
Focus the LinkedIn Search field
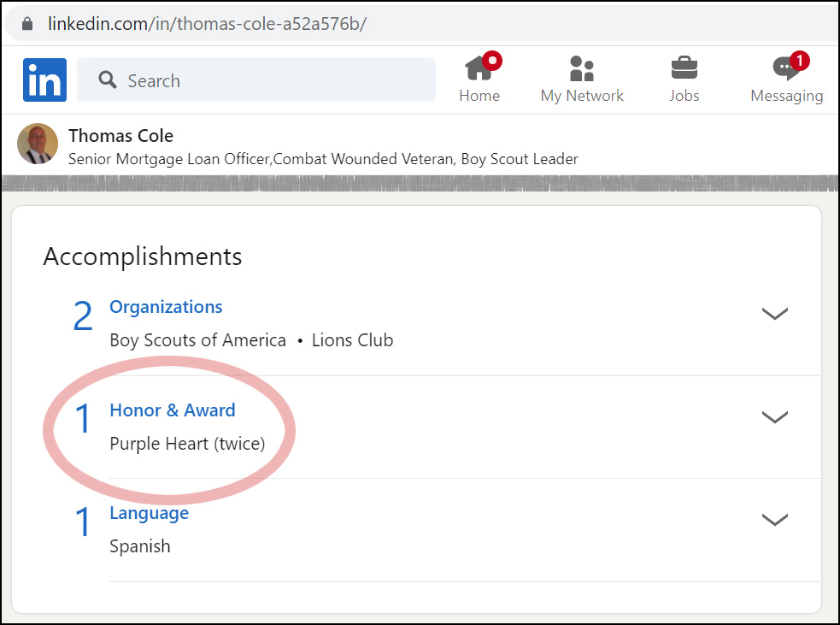click(273, 80)
